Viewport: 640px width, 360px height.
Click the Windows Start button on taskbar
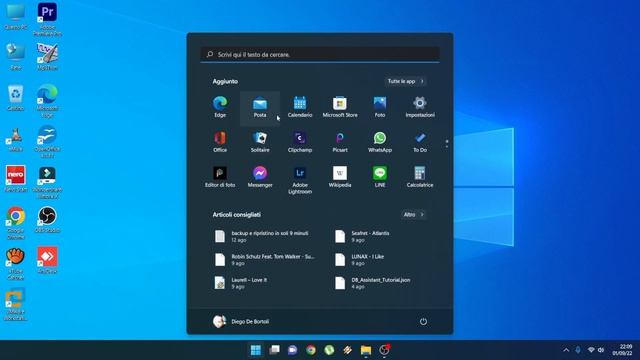point(256,350)
